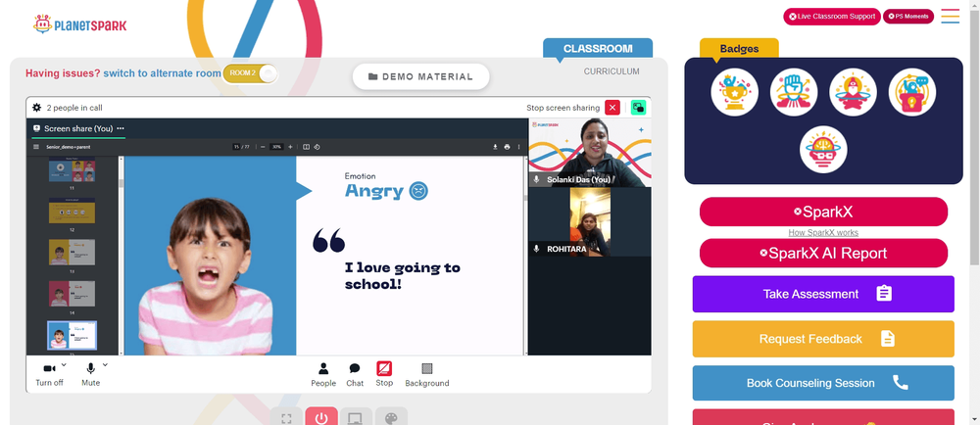Screen dimensions: 980x425
Task: Download the PDF document
Action: coord(495,147)
